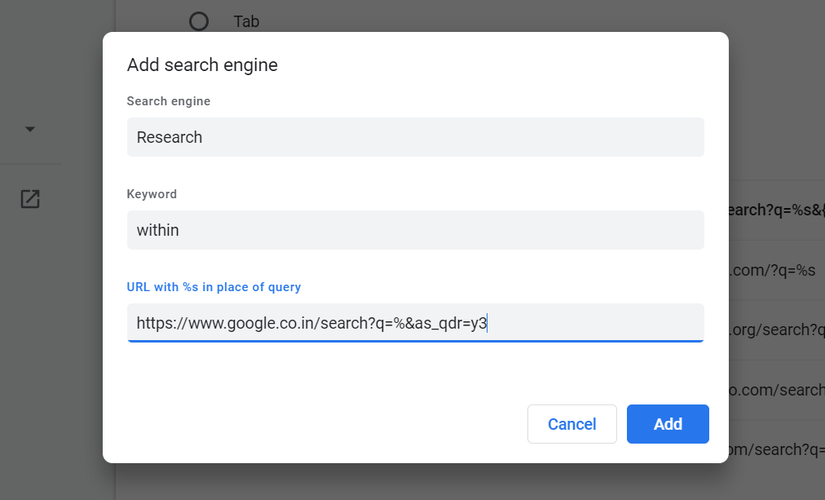This screenshot has height=500, width=825.
Task: Confirm with the blue Add button
Action: tap(667, 424)
